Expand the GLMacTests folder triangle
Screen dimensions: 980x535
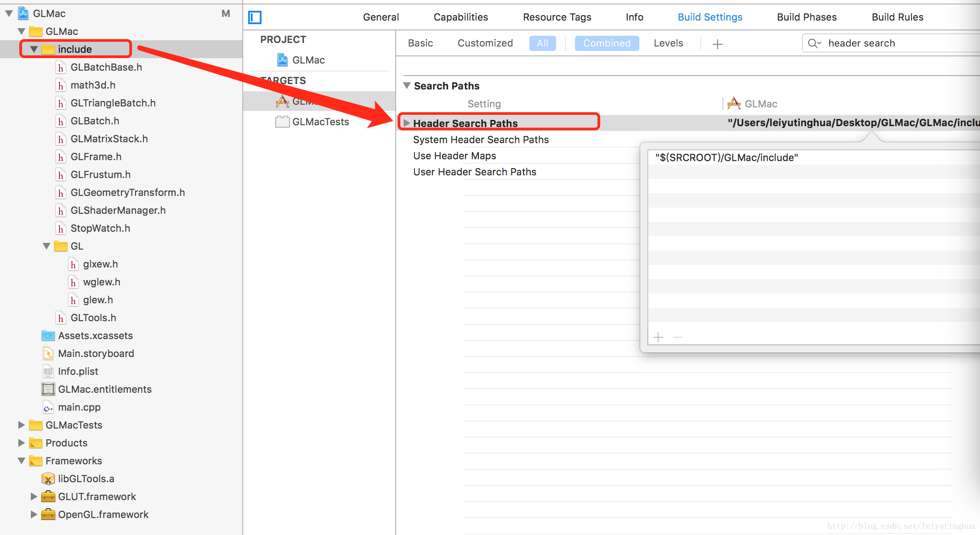tap(21, 425)
